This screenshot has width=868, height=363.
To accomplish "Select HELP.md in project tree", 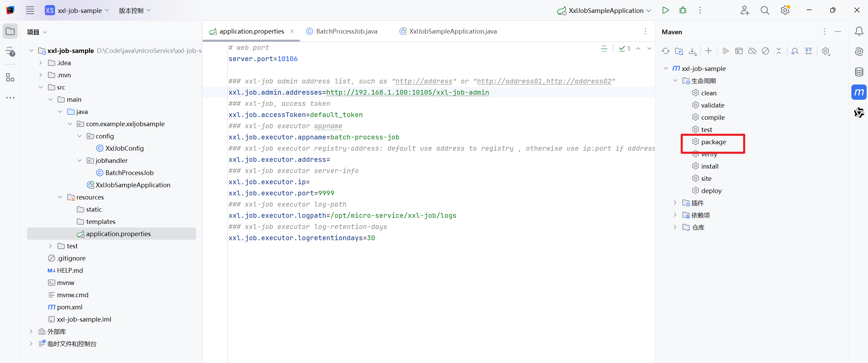I will [x=70, y=270].
